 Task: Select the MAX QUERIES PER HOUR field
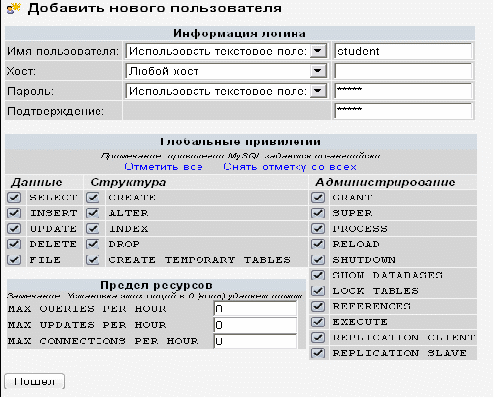tap(255, 309)
